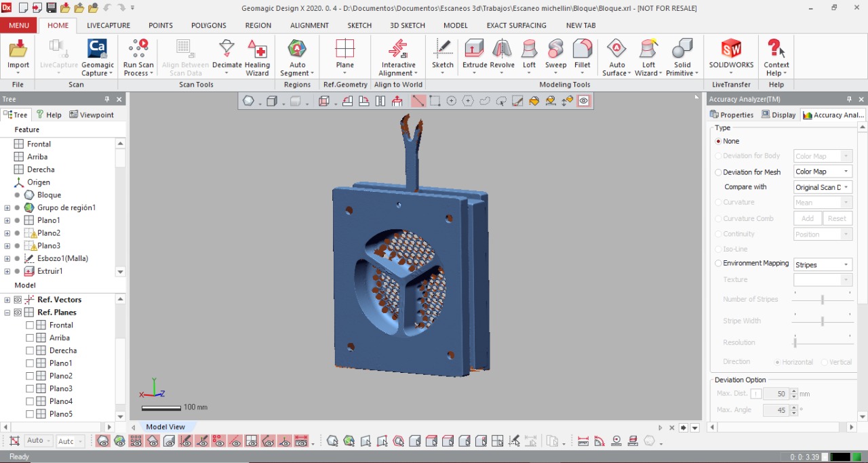Select the Revolve tool
Viewport: 868px width, 463px height.
(x=502, y=58)
